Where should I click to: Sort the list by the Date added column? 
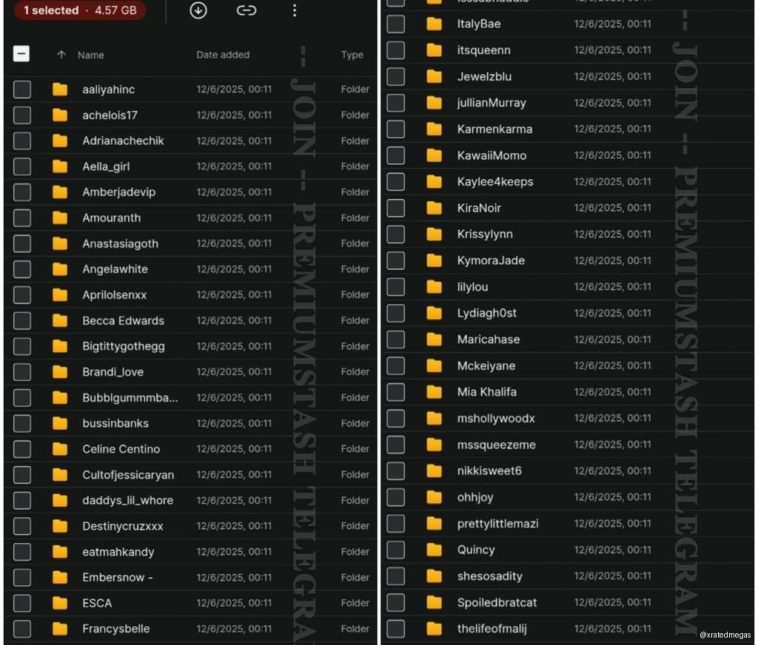point(223,55)
